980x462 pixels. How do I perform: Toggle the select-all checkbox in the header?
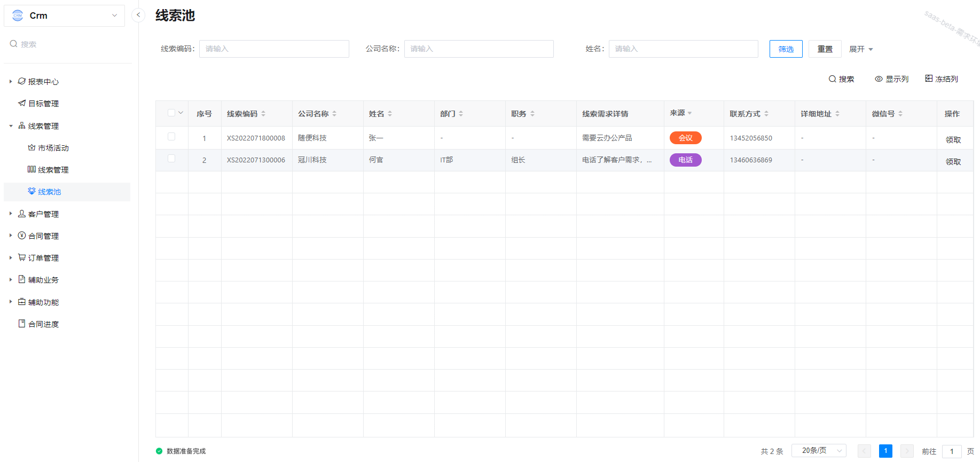(171, 113)
